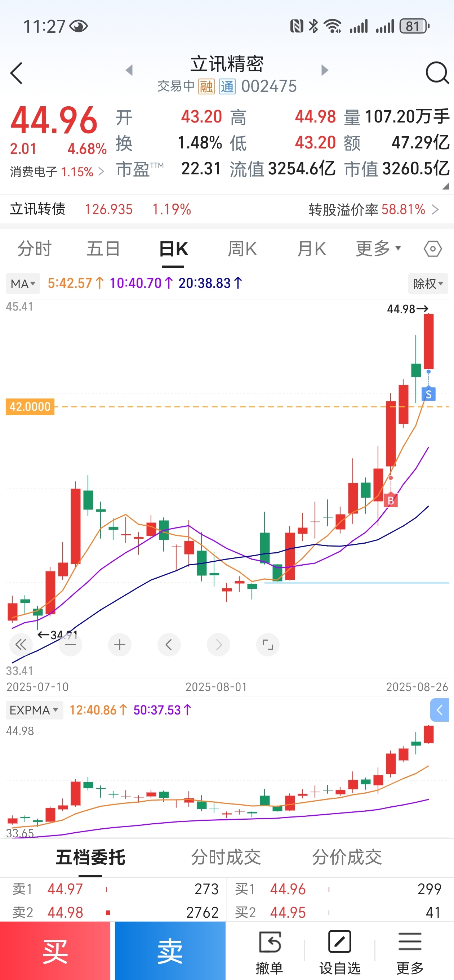
Task: Select the 周K tab
Action: [x=242, y=249]
